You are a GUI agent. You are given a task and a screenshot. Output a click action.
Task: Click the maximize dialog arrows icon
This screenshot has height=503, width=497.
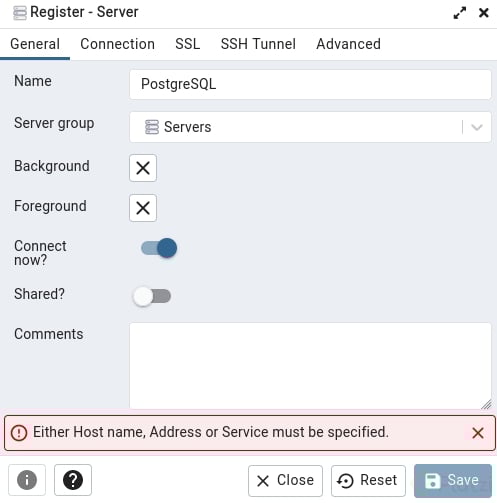(460, 13)
